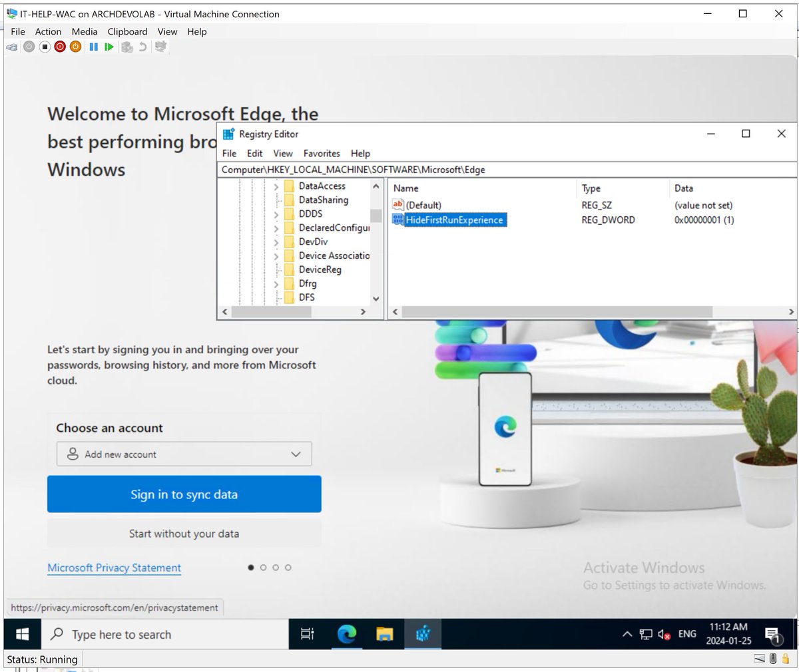Click the padlock security icon in the VM status bar
799x672 pixels.
coord(786,659)
